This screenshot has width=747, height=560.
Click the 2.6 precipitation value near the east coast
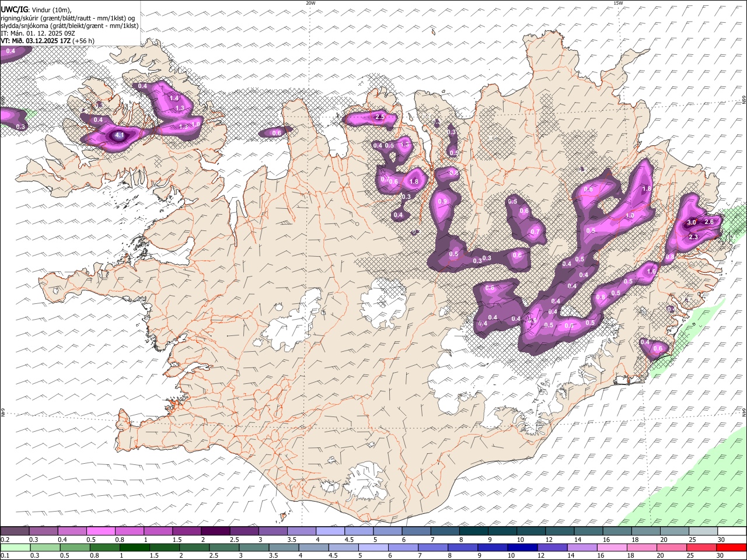[710, 222]
